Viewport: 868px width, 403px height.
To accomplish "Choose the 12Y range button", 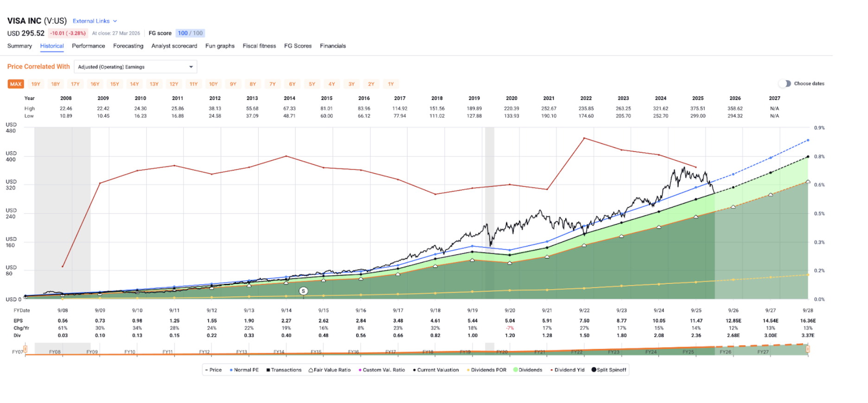I will pos(174,84).
